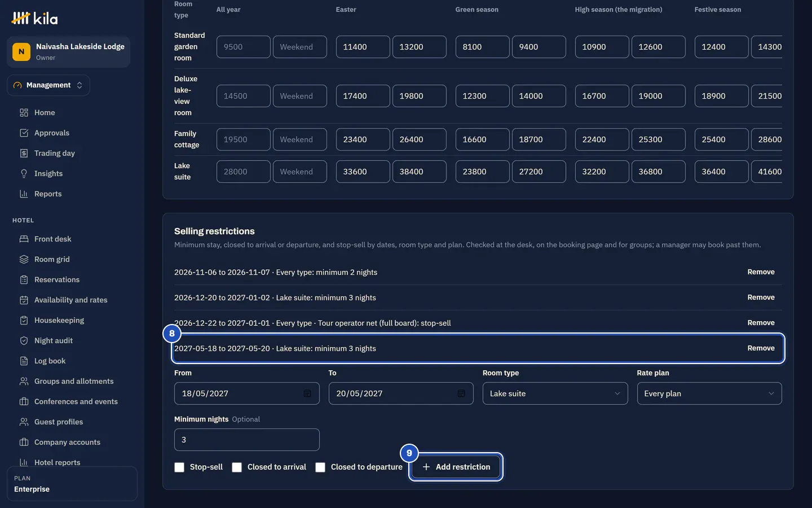The image size is (812, 508).
Task: Tick the Stop-sell checkbox
Action: coord(179,467)
